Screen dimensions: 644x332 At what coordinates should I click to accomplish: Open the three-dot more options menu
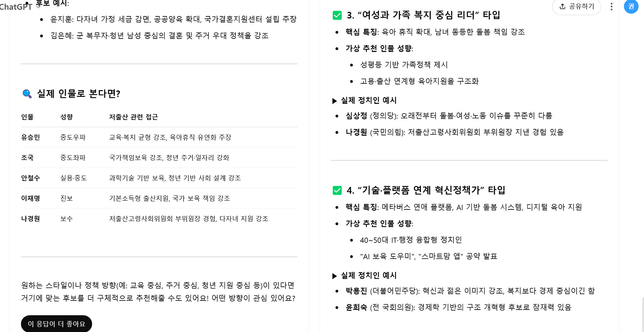coord(611,7)
